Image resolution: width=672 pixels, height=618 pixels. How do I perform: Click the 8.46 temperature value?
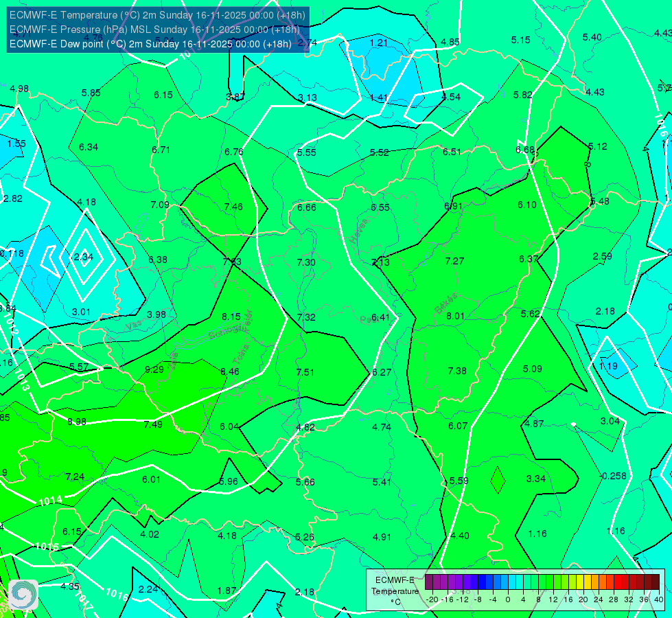(x=230, y=371)
